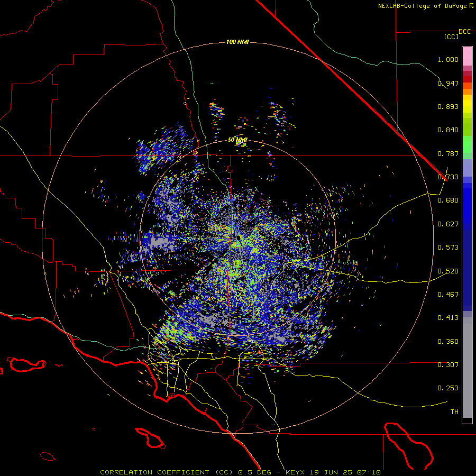This screenshot has width=476, height=476.
Task: Click the 0.360 scale label
Action: (x=448, y=341)
